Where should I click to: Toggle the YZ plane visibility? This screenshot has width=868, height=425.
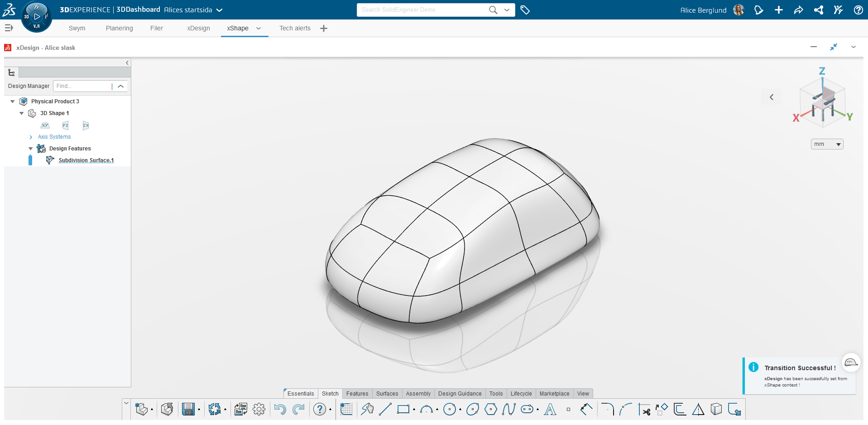65,125
